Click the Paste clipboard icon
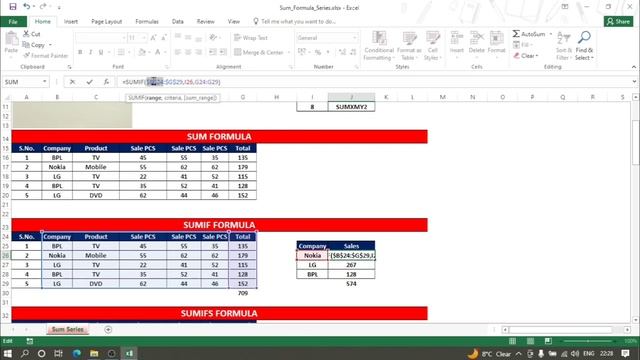The height and width of the screenshot is (360, 640). tap(11, 39)
